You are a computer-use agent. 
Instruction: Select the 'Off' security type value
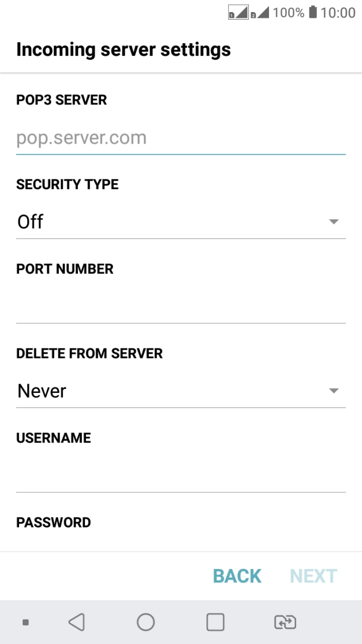tap(31, 222)
